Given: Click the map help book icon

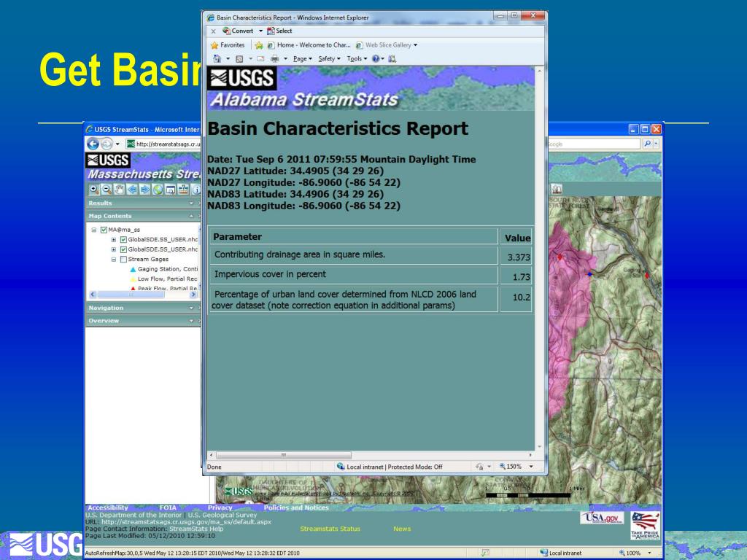Looking at the screenshot, I should coord(557,189).
